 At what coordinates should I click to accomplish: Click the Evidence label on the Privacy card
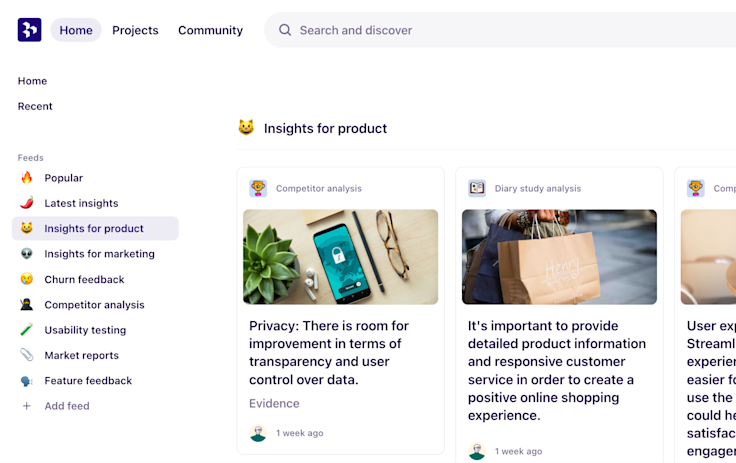pos(274,403)
